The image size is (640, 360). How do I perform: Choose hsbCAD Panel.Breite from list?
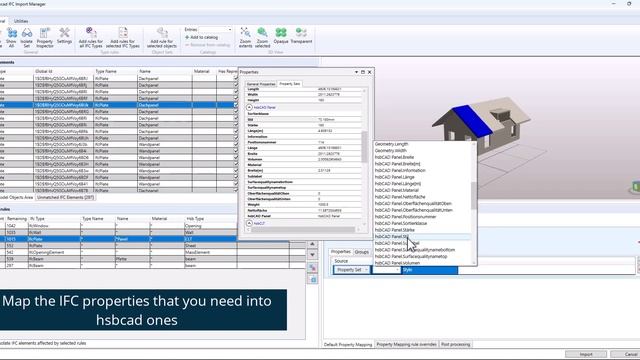pyautogui.click(x=394, y=157)
